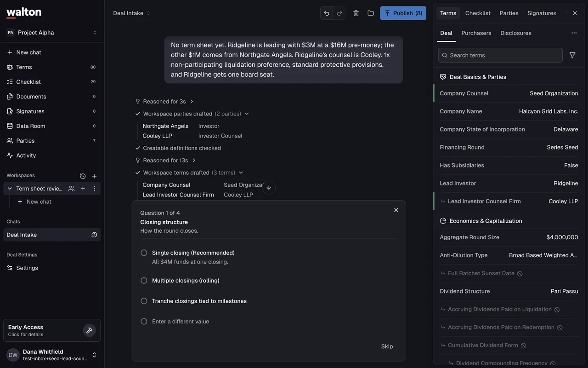The image size is (588, 368).
Task: Open the Deal Intake title dropdown
Action: 131,13
